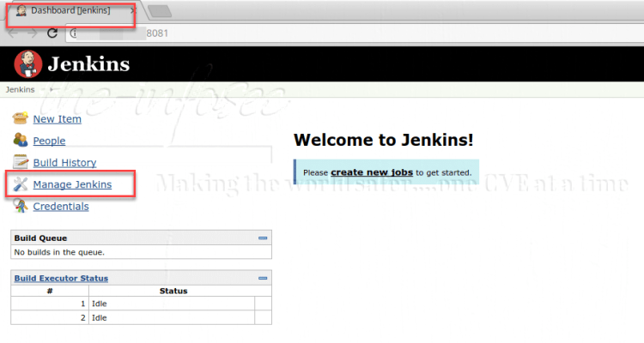Screen dimensions: 644x343
Task: Close the Dashboard [Jenkins] tab
Action: (x=131, y=11)
